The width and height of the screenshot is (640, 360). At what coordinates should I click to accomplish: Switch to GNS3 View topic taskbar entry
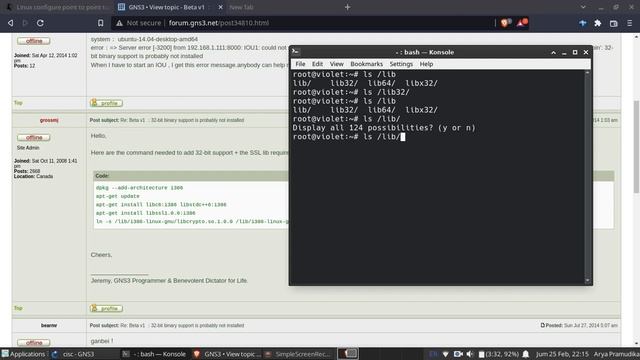pos(227,354)
